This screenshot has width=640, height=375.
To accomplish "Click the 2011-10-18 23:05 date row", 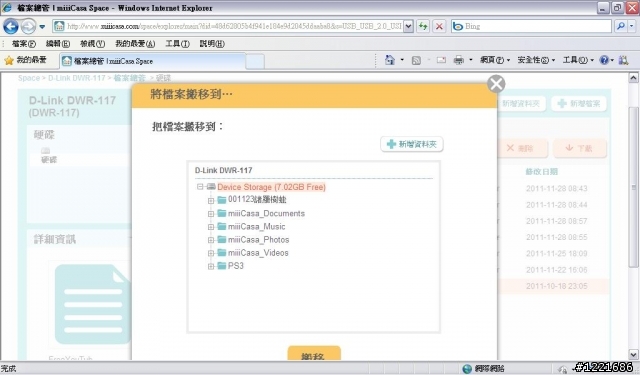I will coord(556,286).
